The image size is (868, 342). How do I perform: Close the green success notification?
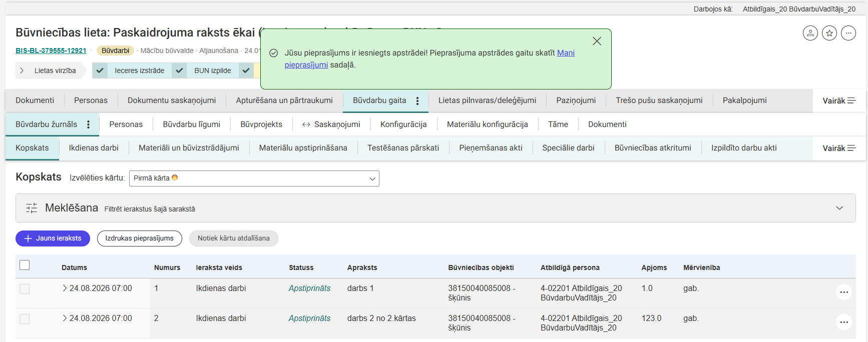[x=597, y=41]
